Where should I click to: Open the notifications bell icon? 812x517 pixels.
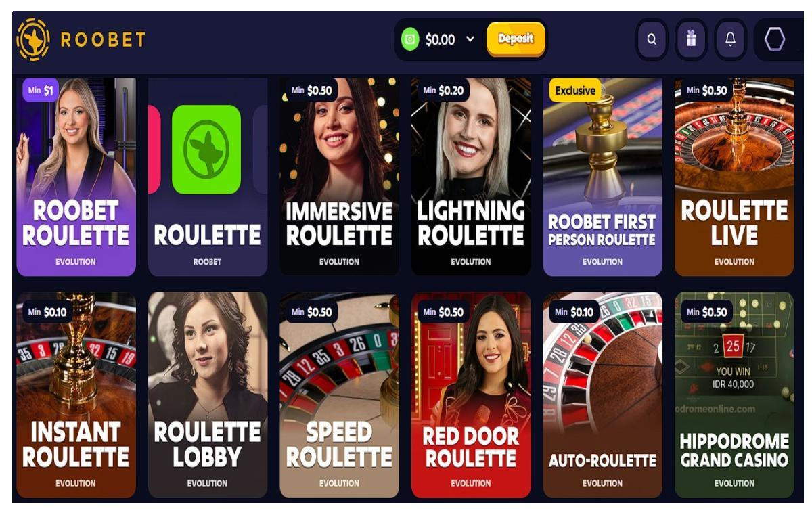[730, 39]
